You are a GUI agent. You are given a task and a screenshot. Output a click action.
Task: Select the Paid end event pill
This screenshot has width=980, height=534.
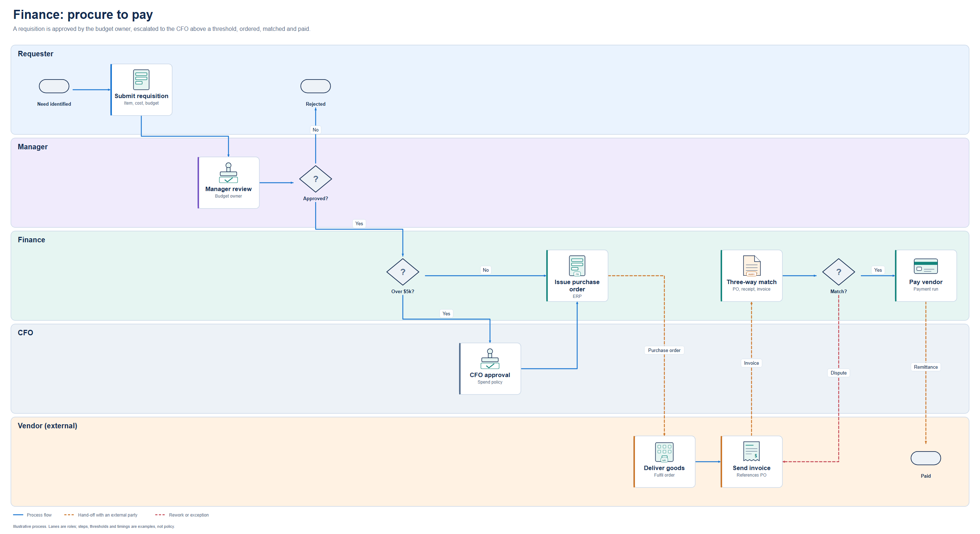click(926, 458)
